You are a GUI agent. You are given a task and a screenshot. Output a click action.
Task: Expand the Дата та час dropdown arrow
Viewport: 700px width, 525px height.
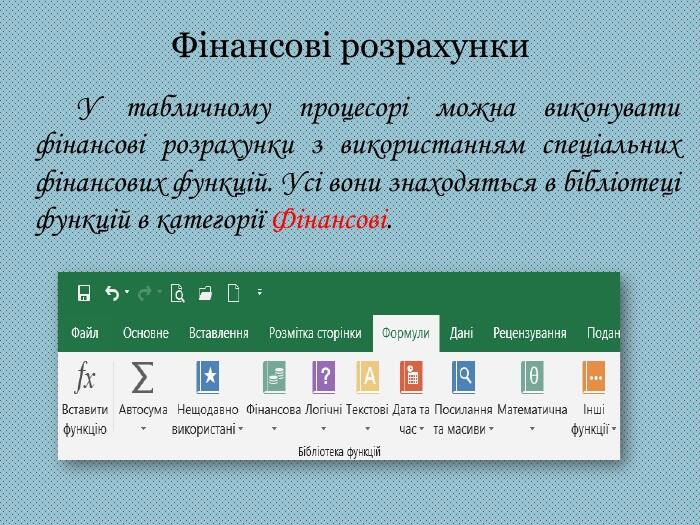coord(421,429)
